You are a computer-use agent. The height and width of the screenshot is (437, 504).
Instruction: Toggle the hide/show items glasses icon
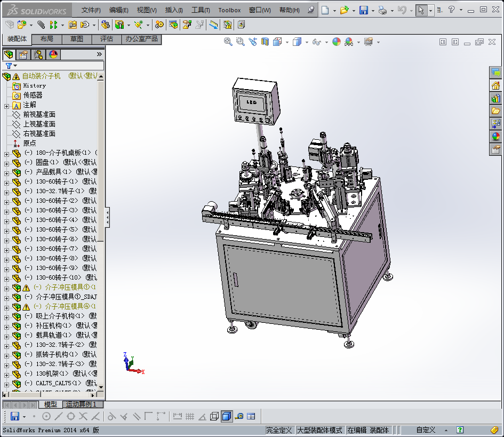click(317, 42)
